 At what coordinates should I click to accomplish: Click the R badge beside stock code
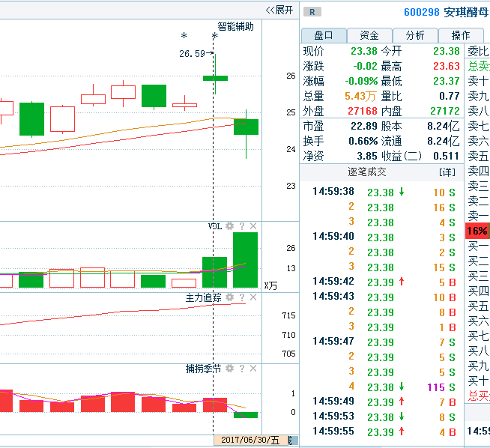click(312, 12)
